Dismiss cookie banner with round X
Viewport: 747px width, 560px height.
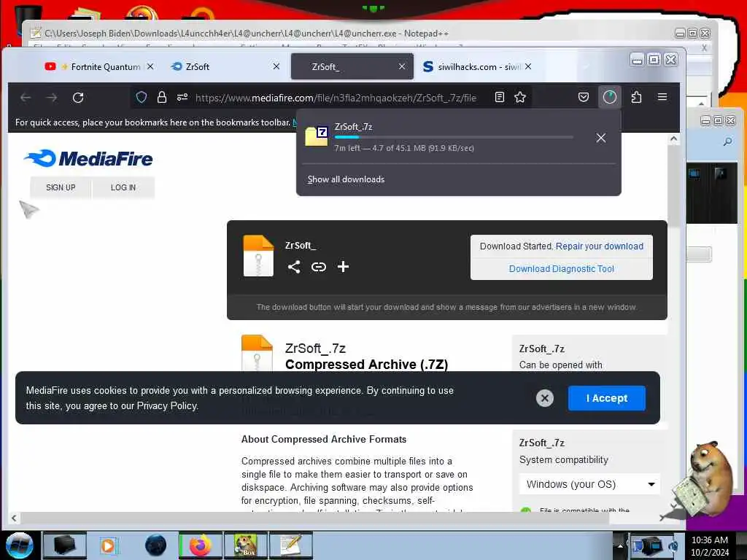click(x=544, y=398)
